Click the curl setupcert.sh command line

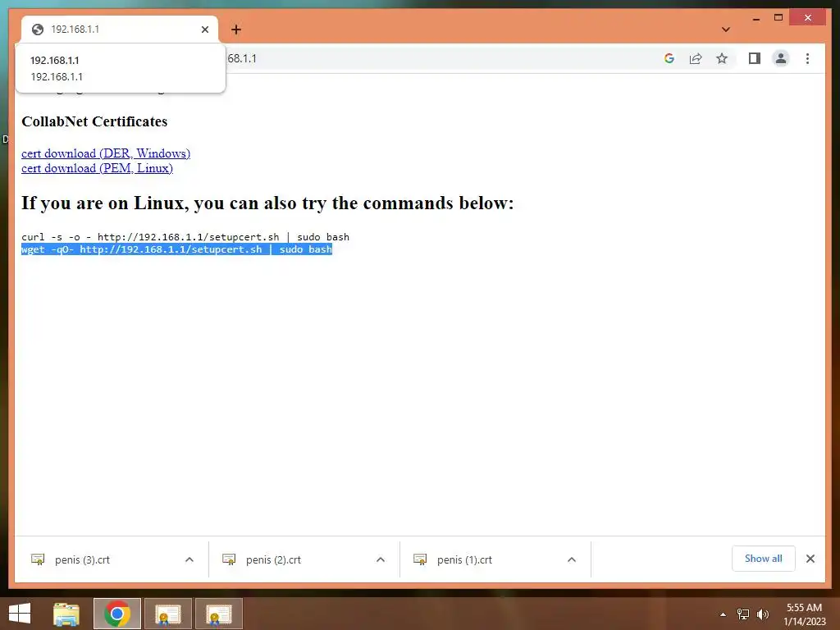click(x=185, y=237)
